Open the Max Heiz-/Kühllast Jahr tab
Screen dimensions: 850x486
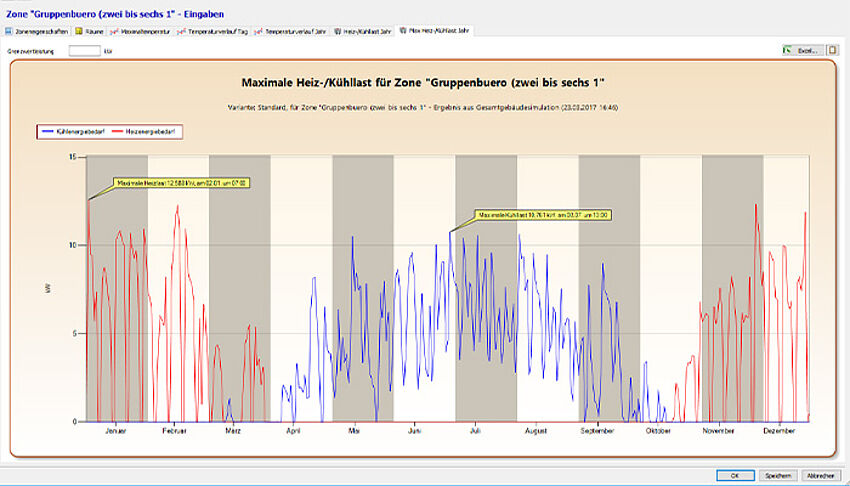coord(434,31)
